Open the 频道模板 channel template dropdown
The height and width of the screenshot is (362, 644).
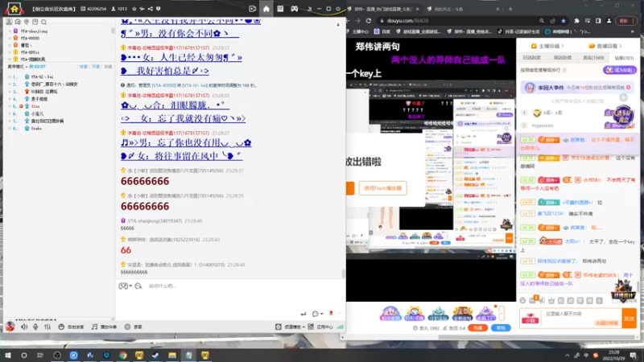290,327
